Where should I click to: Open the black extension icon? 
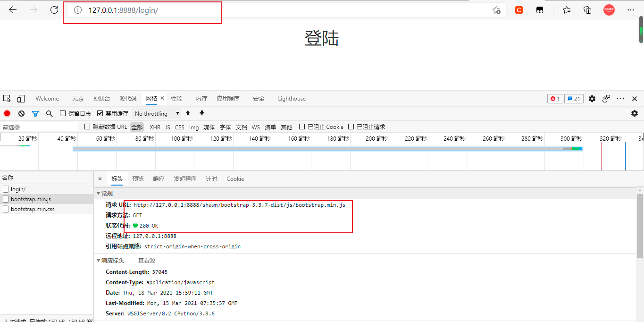(x=540, y=10)
